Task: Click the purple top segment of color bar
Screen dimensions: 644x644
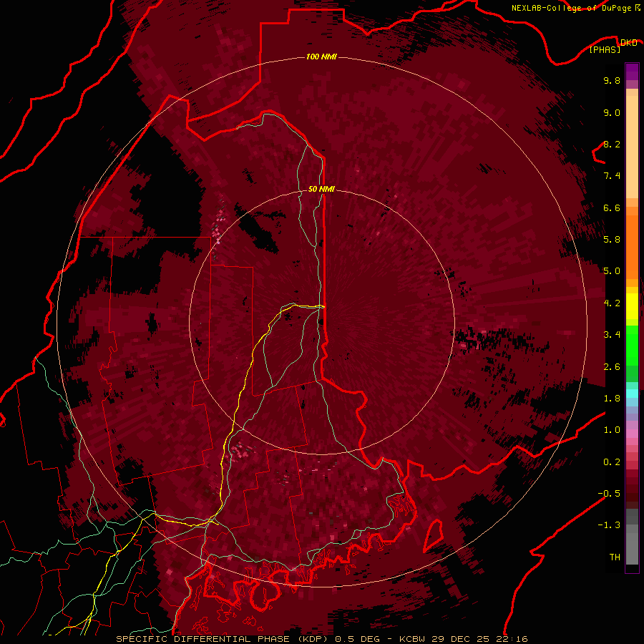Action: point(632,72)
